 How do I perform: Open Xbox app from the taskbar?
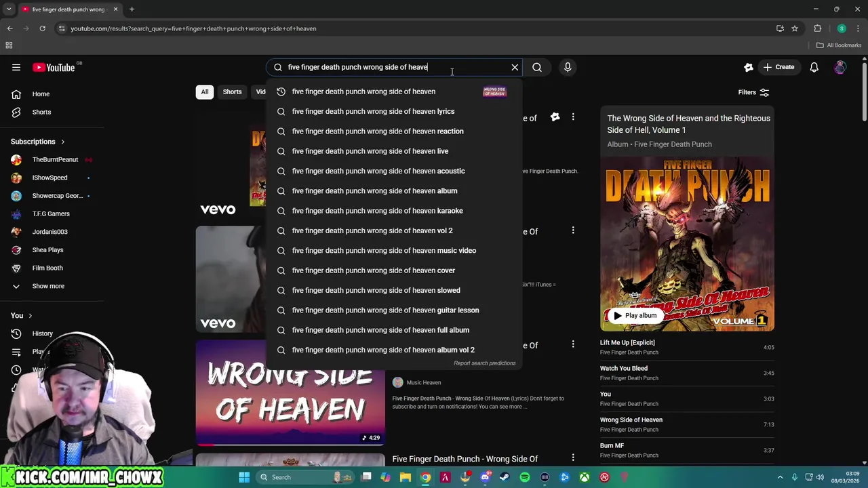[x=584, y=477]
